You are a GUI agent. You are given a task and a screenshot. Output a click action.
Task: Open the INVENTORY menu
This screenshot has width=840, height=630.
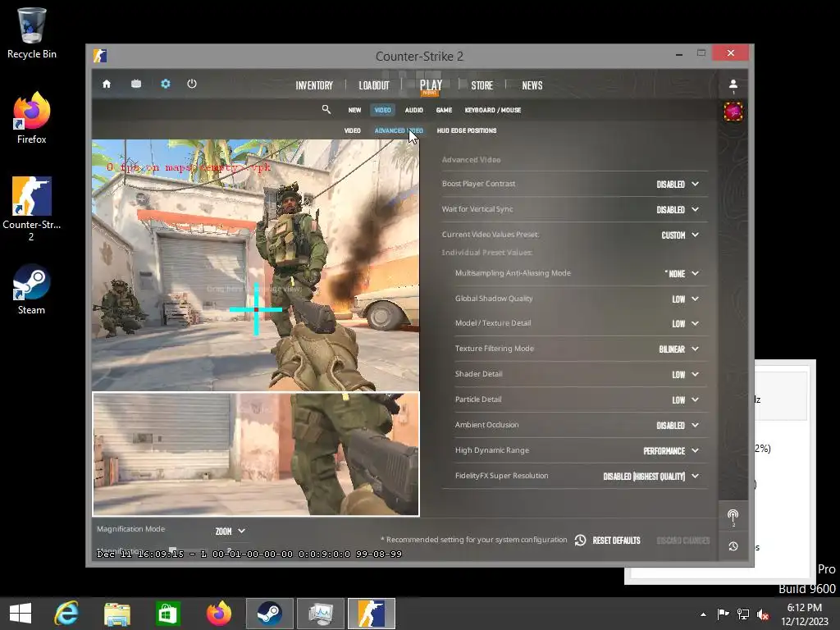coord(314,85)
